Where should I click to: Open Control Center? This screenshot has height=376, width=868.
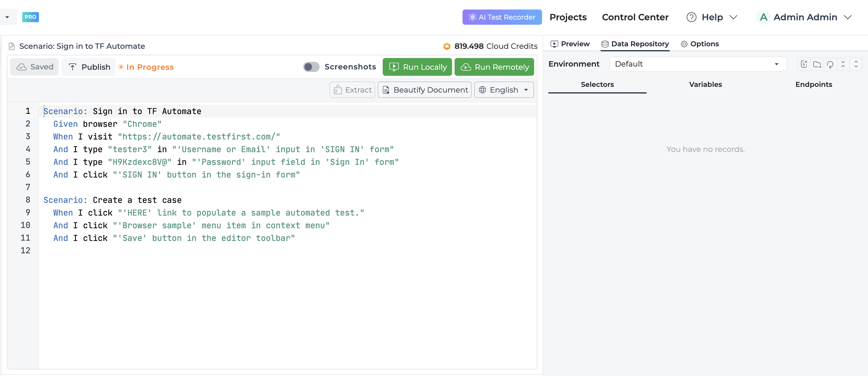(635, 17)
